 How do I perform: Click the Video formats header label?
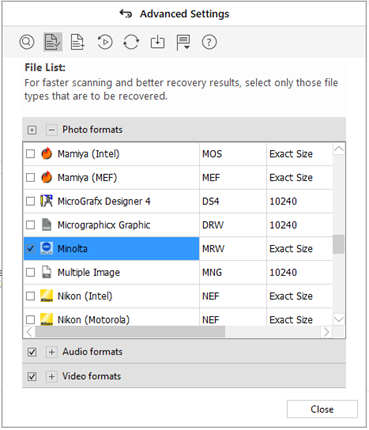(x=92, y=376)
